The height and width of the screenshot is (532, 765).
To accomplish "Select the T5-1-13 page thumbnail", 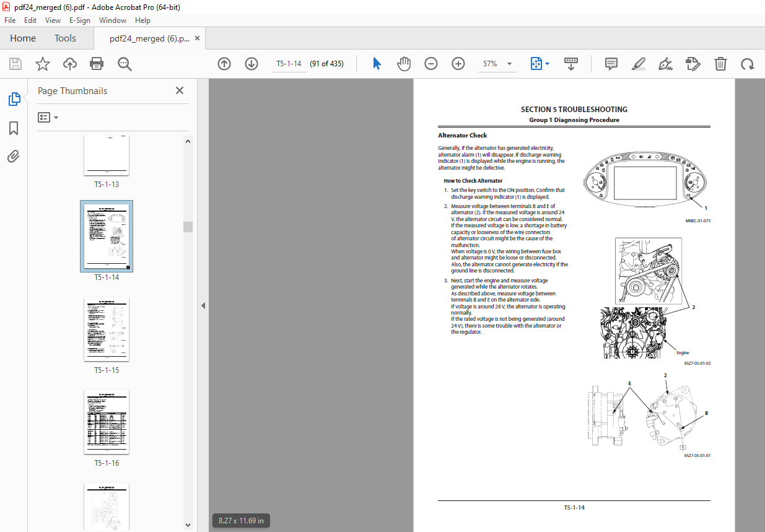I will pos(107,155).
